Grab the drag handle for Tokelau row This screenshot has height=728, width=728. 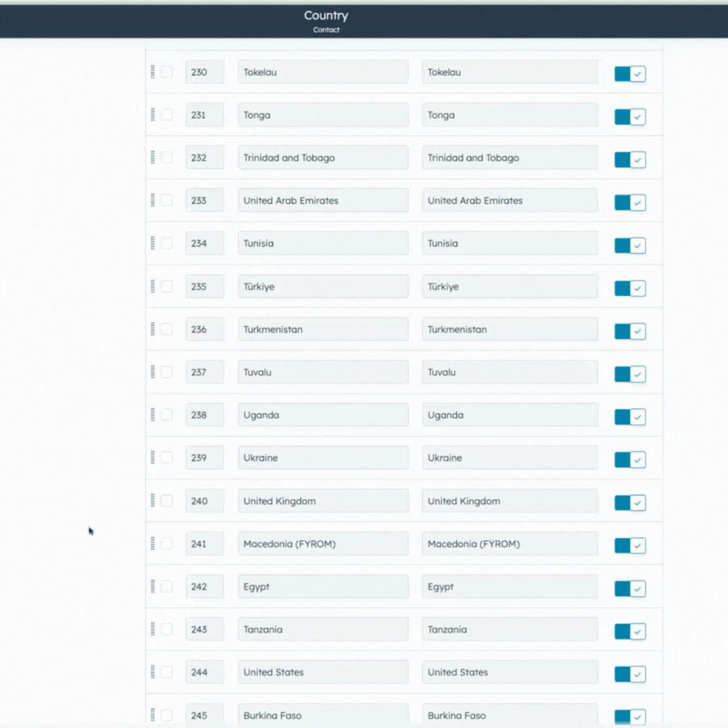point(153,72)
